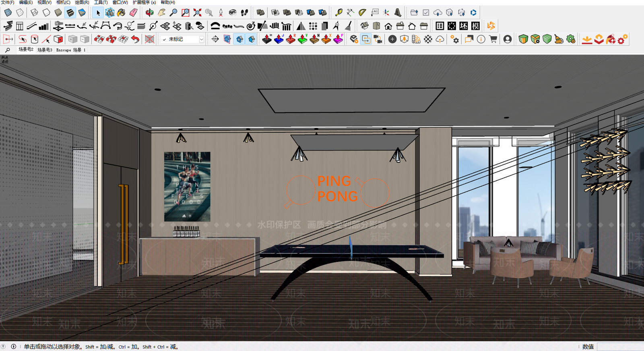Toggle X-ray face style
The image size is (644, 351).
coord(8,13)
